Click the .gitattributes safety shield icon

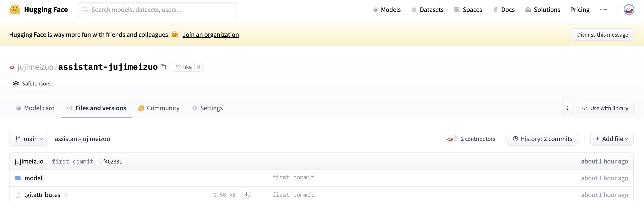(66, 195)
